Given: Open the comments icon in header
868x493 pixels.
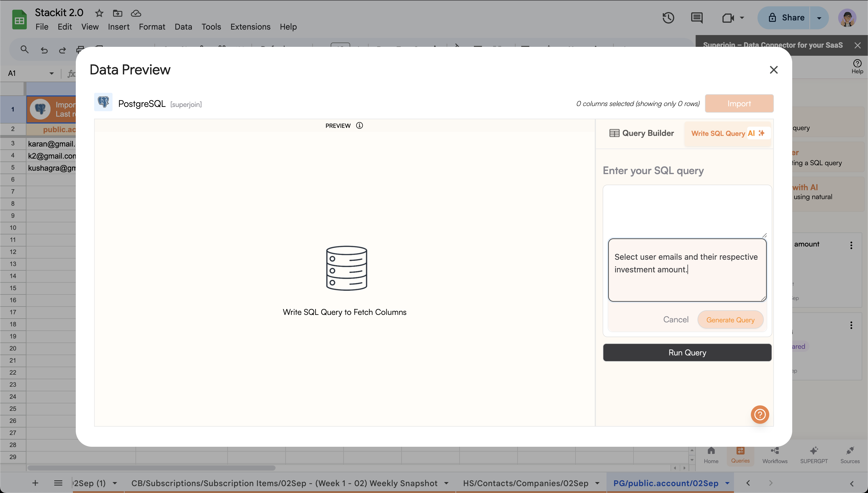Looking at the screenshot, I should click(x=697, y=18).
